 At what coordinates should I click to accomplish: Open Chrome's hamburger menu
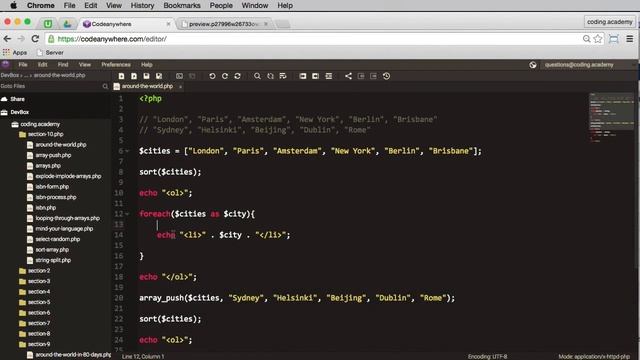[x=630, y=39]
